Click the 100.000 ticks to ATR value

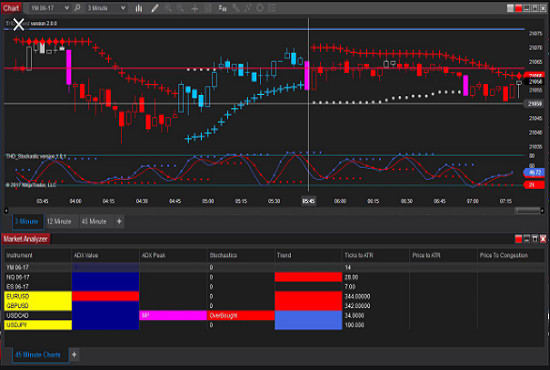tap(354, 325)
